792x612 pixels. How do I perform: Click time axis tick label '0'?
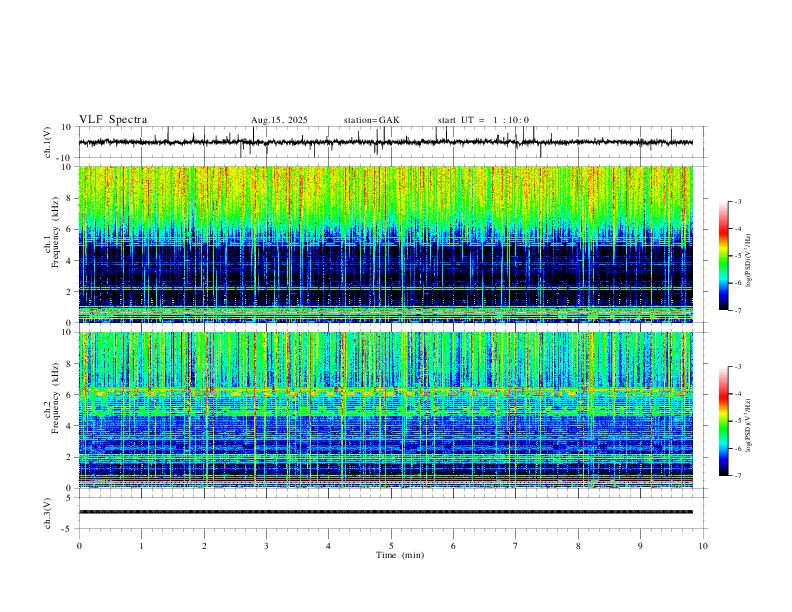(79, 546)
